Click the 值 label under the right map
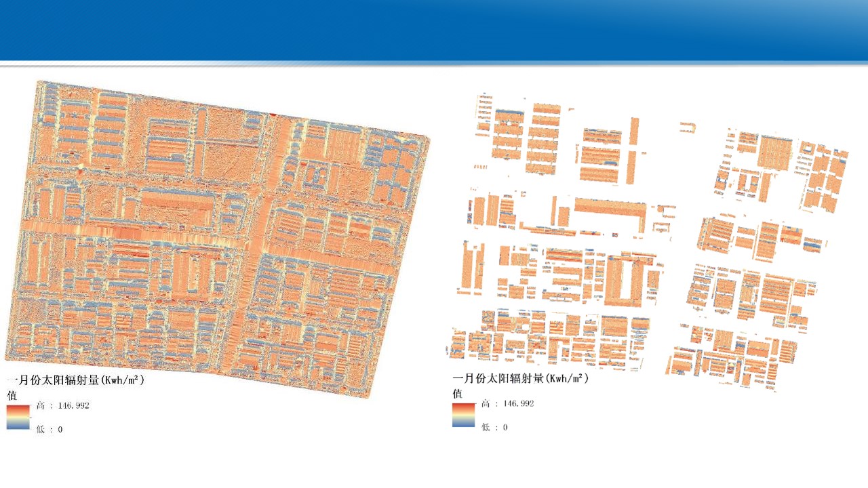Screen dimensions: 868x488 457,392
